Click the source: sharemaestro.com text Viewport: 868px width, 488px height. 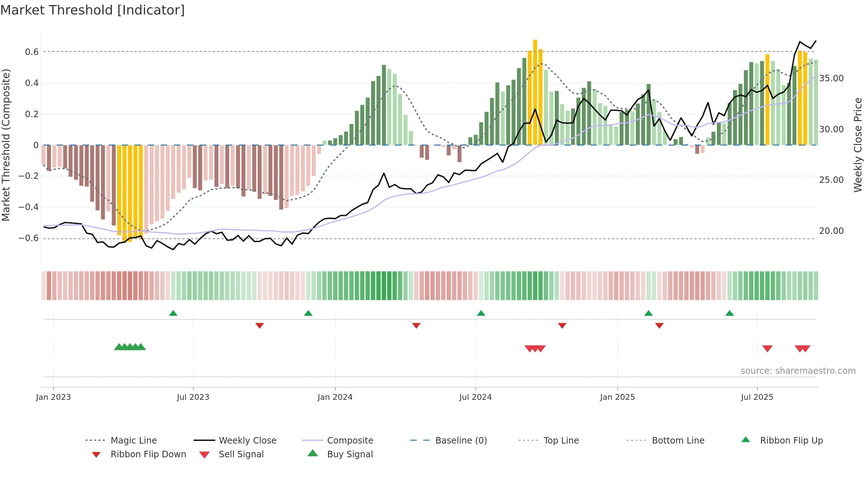coord(798,371)
